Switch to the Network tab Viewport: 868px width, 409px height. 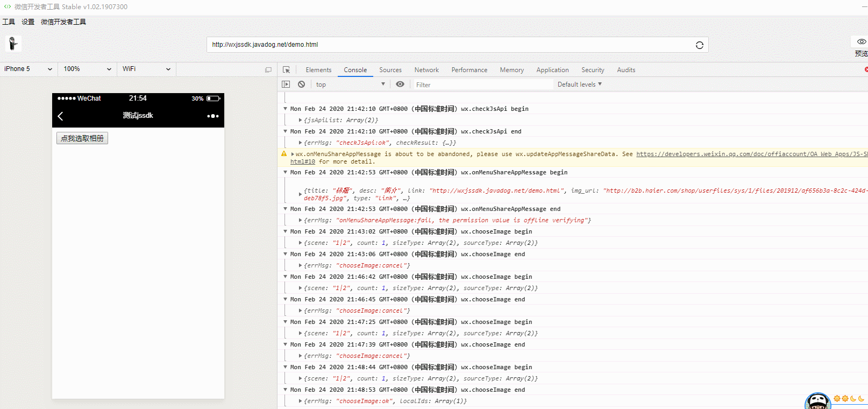coord(426,70)
